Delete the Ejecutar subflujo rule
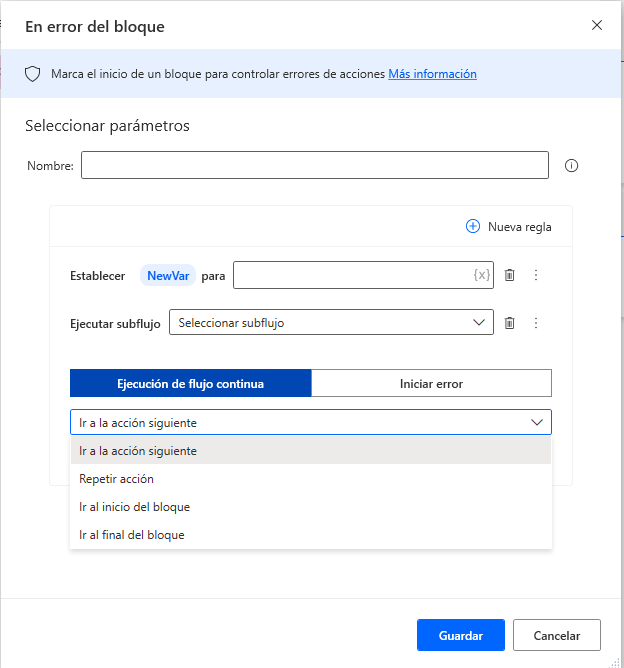This screenshot has height=668, width=624. 509,322
